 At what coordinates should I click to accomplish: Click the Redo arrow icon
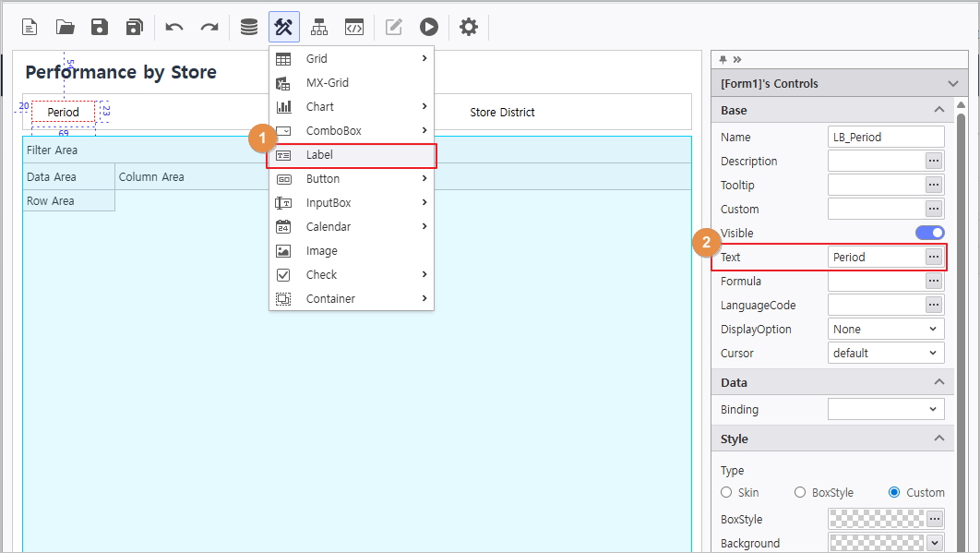coord(209,27)
